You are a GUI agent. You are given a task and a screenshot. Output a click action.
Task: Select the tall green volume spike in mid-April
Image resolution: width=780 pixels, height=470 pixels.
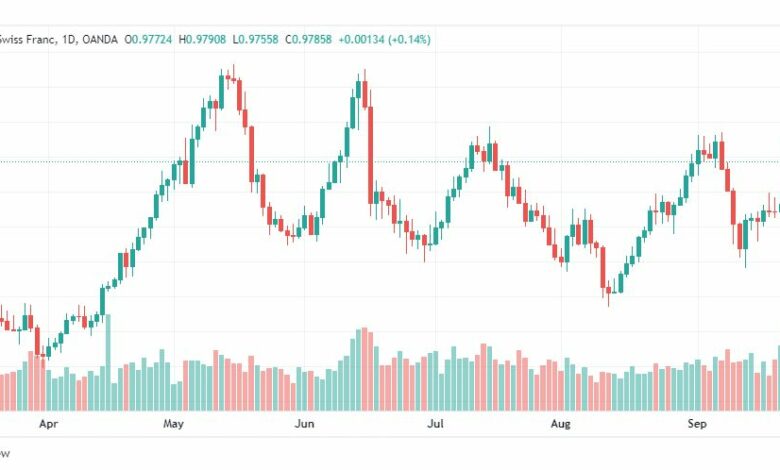(x=108, y=362)
